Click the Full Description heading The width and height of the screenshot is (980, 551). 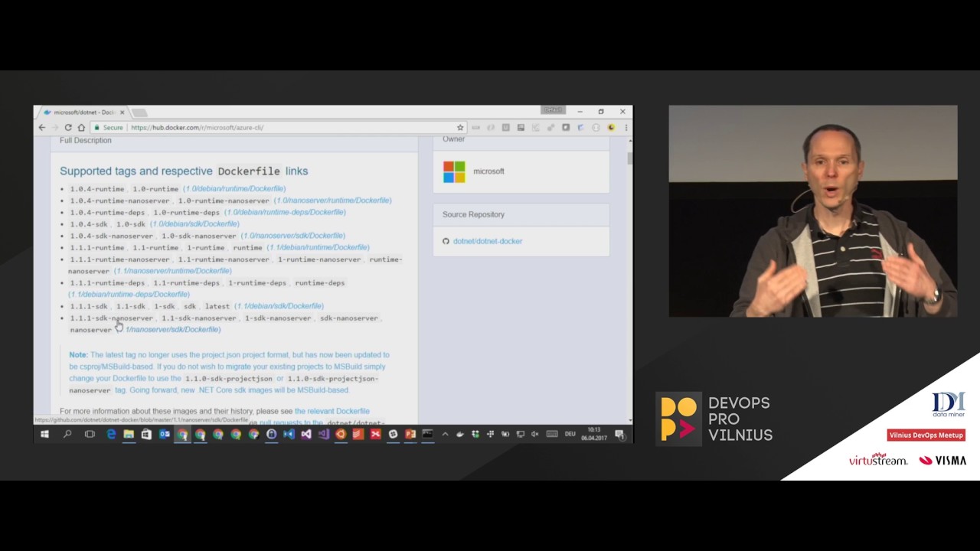pyautogui.click(x=86, y=141)
